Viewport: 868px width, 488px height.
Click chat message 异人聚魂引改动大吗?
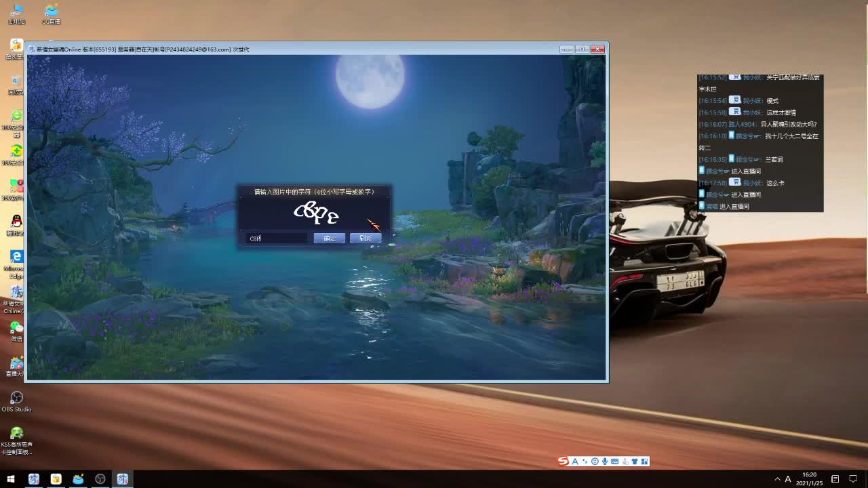pos(788,124)
